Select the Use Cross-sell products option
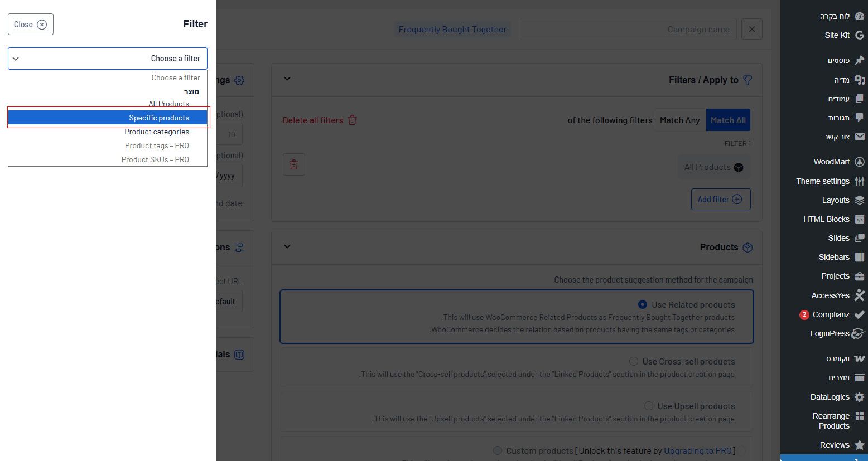868x461 pixels. 634,361
